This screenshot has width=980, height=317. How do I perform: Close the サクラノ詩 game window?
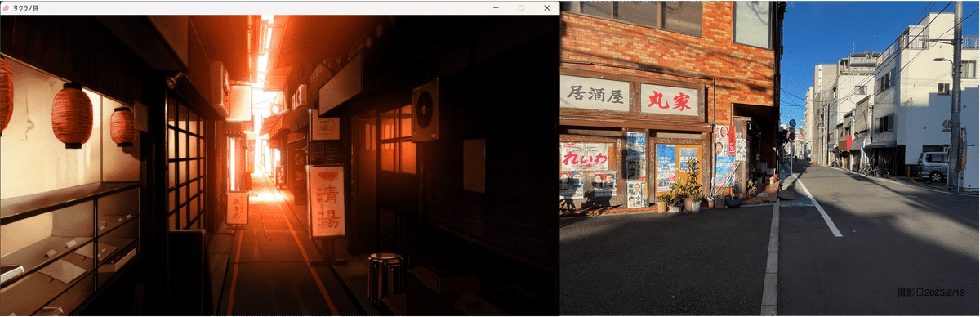[x=546, y=7]
